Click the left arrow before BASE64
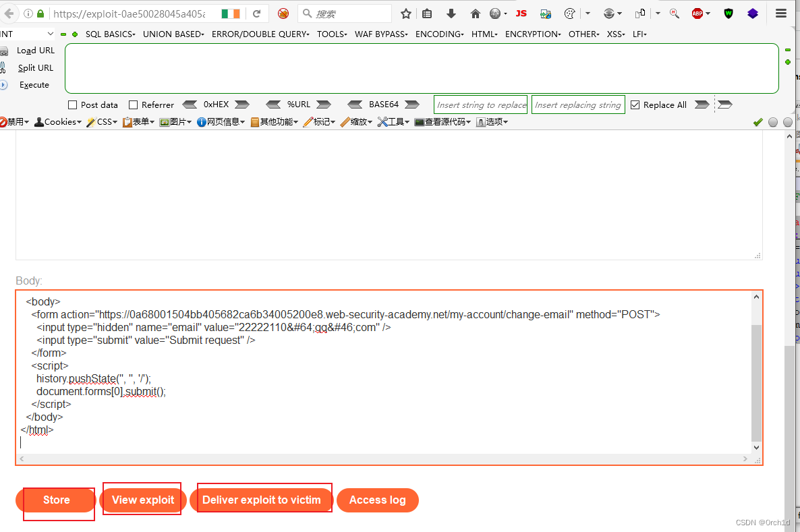The width and height of the screenshot is (800, 532). pos(355,105)
